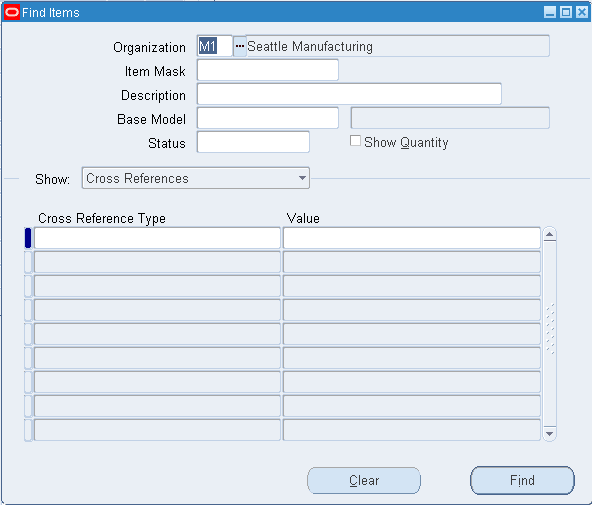Click the first Value cell

click(x=412, y=238)
